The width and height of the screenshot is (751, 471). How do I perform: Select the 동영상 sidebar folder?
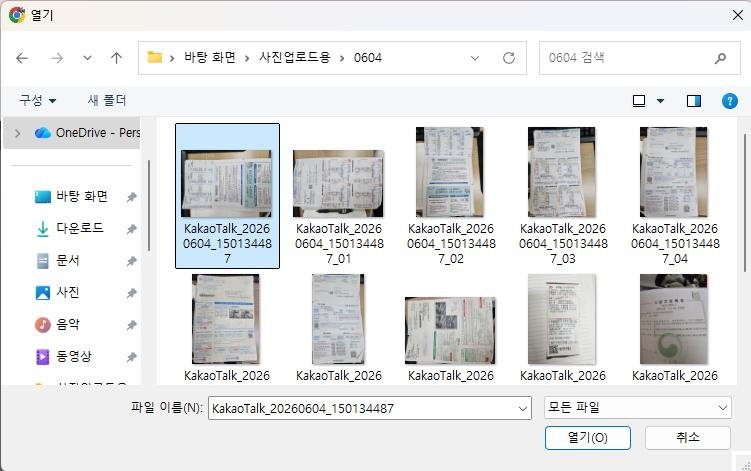74,356
